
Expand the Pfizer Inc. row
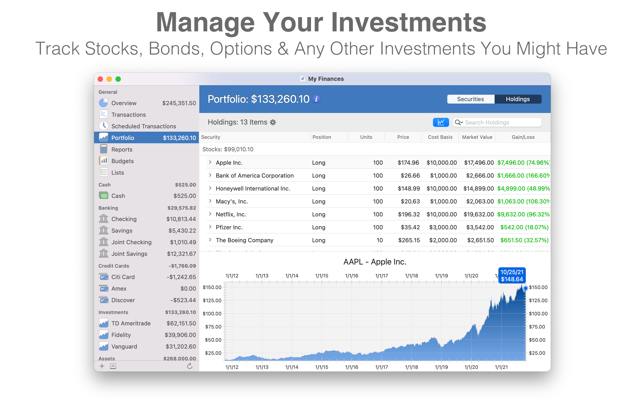pos(210,227)
